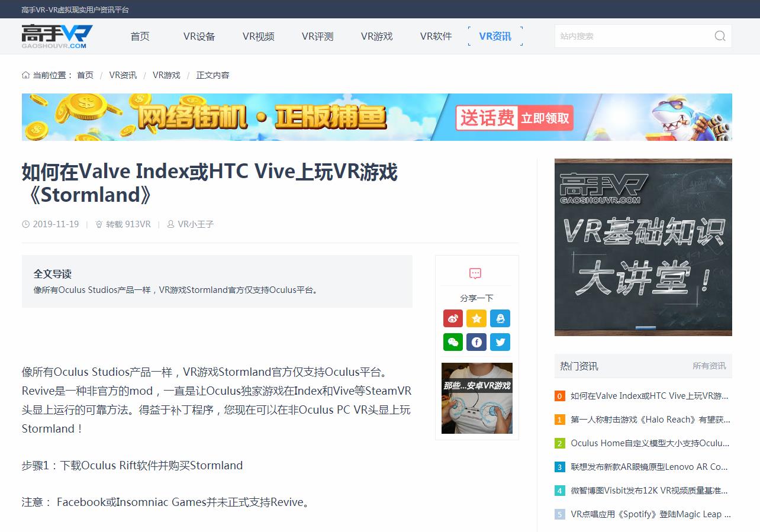Screen dimensions: 760x532
Task: Click 立即领取 button on the banner
Action: tap(545, 118)
